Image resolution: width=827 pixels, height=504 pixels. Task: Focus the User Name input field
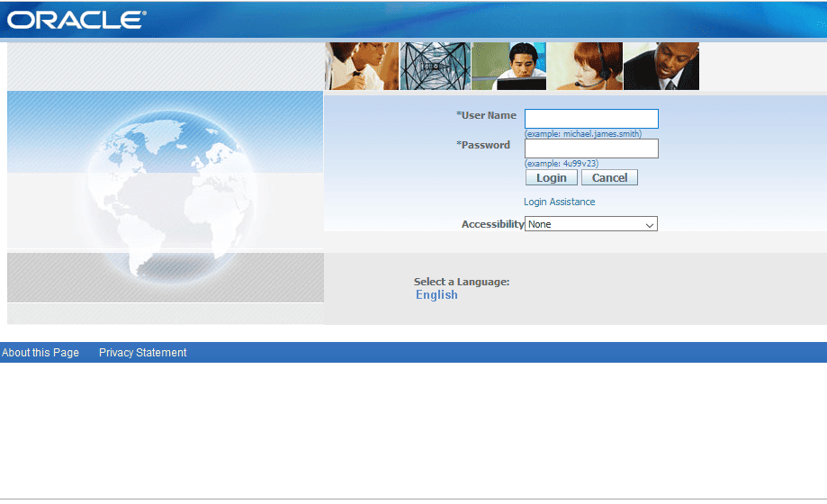[591, 118]
